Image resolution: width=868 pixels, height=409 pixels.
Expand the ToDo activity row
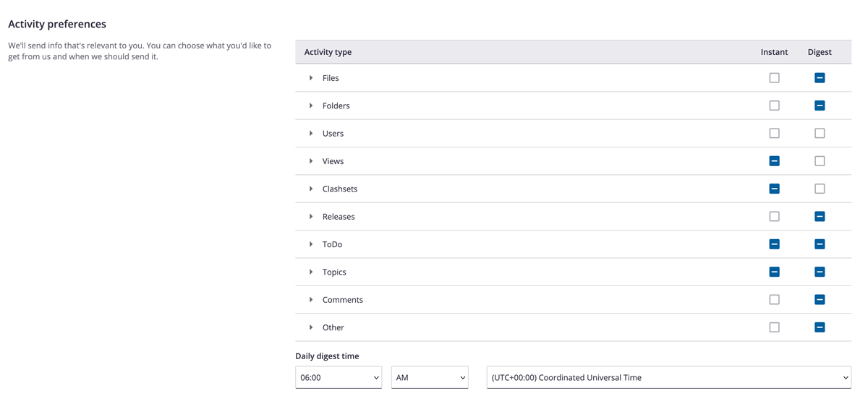[311, 244]
